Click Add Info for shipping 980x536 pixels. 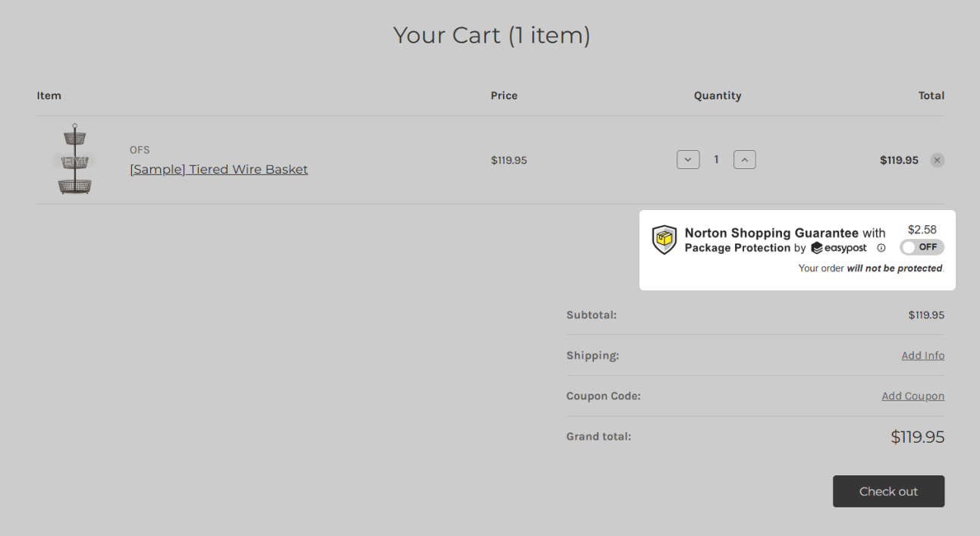[x=922, y=356]
